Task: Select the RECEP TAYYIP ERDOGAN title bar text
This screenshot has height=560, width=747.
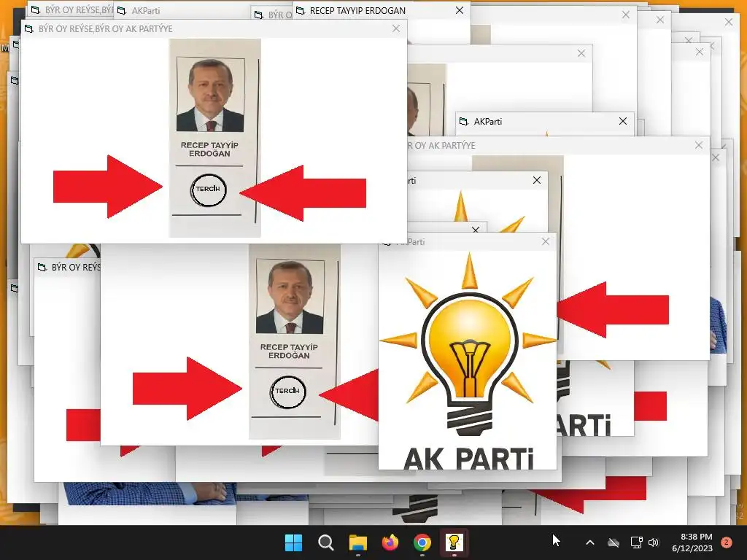Action: 357,10
